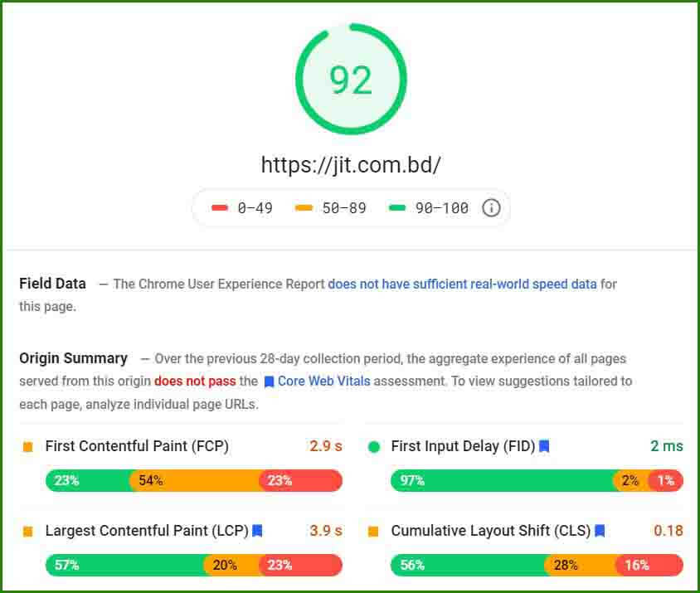The image size is (700, 593).
Task: Open the 'does not have sufficient real-world speed data' link
Action: tap(462, 284)
